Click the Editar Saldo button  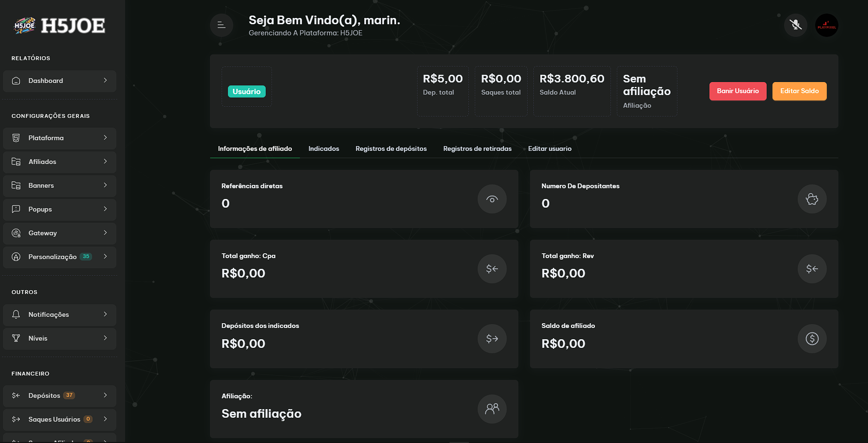point(799,91)
